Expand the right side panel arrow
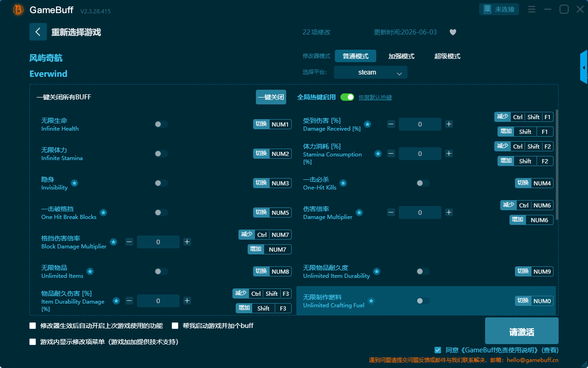Screen dimensions: 588x368 point(584,67)
